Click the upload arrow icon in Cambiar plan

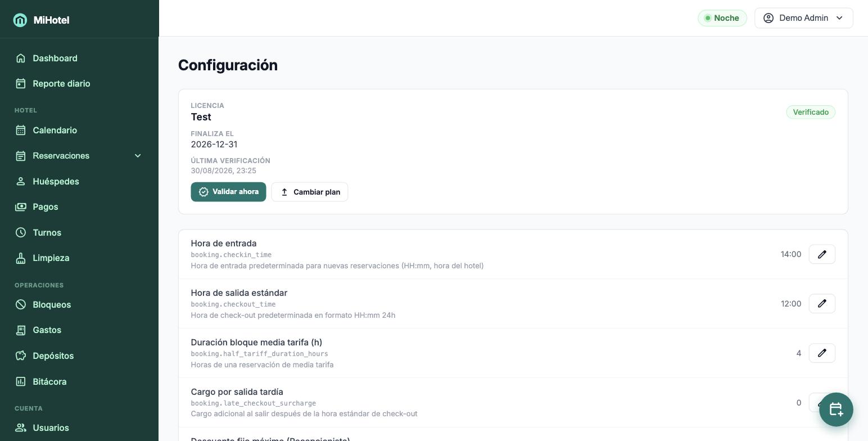[284, 192]
